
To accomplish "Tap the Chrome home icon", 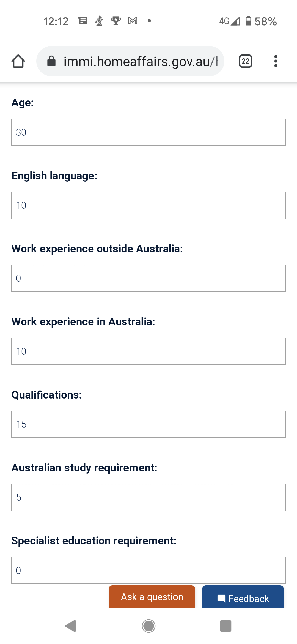I will click(18, 61).
